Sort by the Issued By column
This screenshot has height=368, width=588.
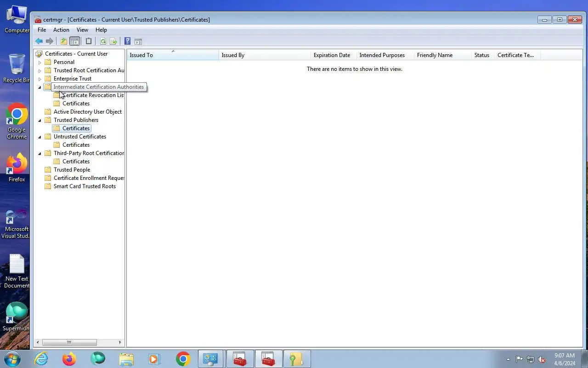point(265,55)
